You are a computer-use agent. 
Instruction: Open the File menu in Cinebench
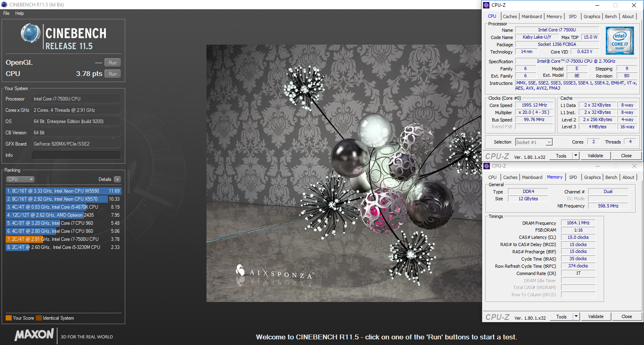click(6, 13)
